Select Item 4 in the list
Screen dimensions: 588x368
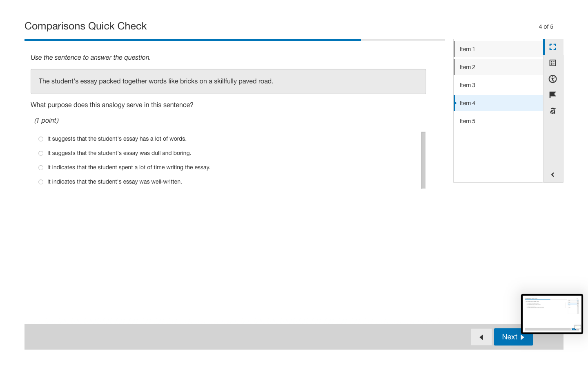point(498,103)
